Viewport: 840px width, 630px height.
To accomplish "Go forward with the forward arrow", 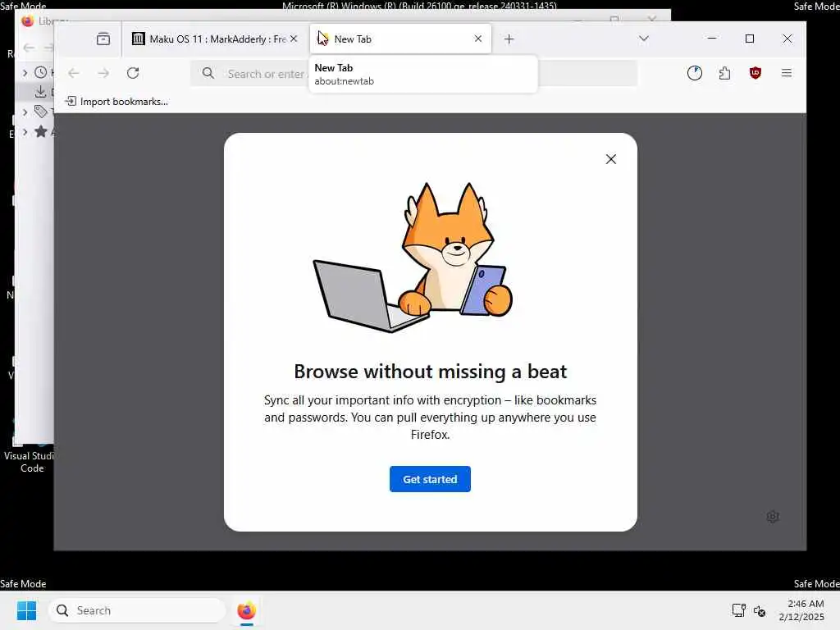I will coord(103,73).
